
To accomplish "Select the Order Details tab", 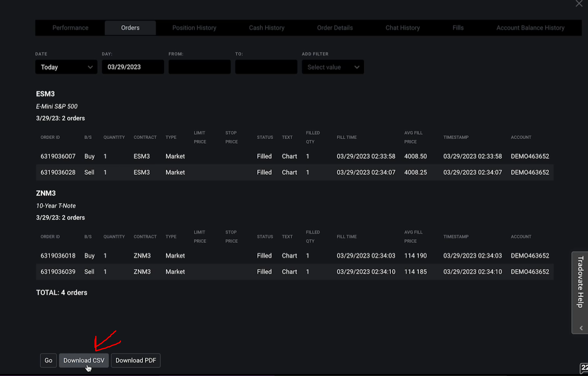I will [335, 28].
